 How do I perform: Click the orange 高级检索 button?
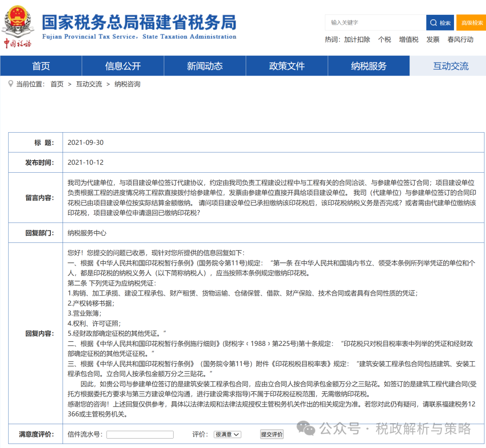(x=471, y=22)
